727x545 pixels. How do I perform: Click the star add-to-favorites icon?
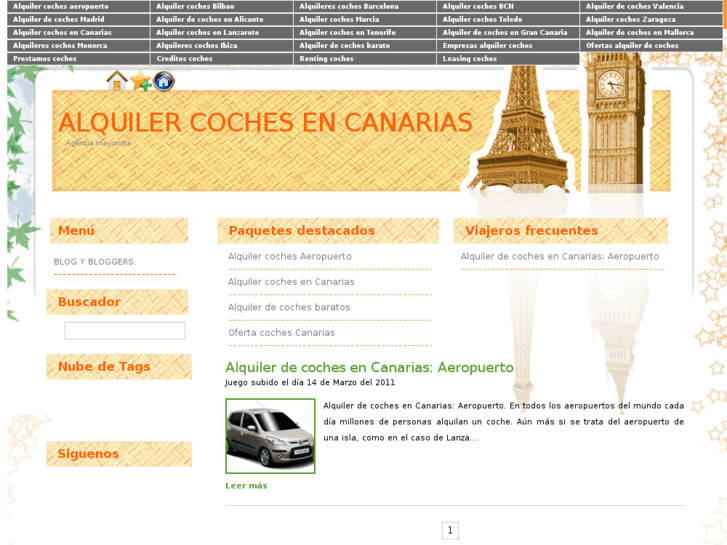click(x=141, y=81)
